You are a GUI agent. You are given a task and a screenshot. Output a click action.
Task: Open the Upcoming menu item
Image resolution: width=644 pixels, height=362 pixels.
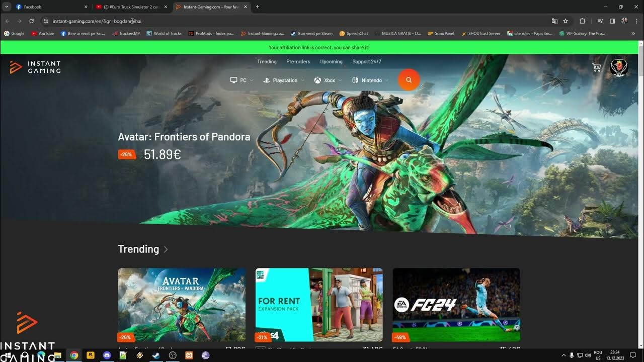point(331,62)
